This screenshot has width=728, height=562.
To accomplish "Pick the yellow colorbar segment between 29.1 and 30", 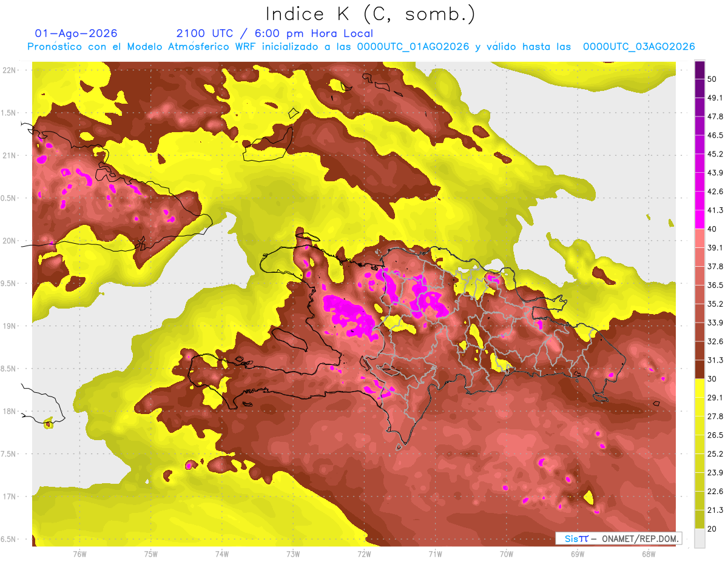I will pyautogui.click(x=699, y=388).
